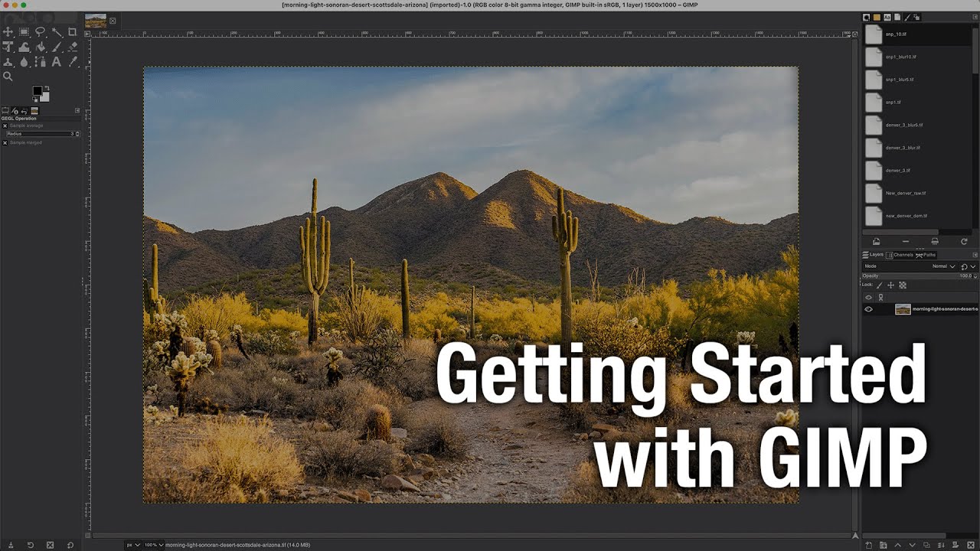Open the px units dropdown in status bar
This screenshot has height=551, width=980.
pos(133,545)
